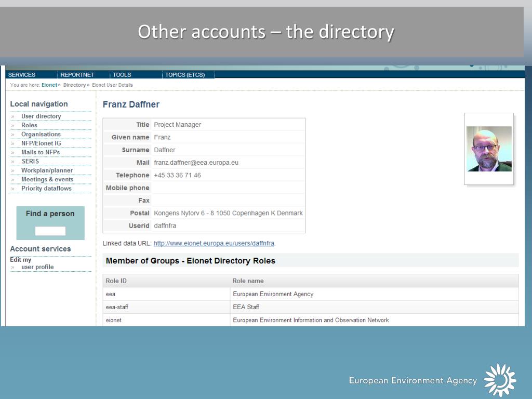Open Meetings & events link

(x=47, y=179)
